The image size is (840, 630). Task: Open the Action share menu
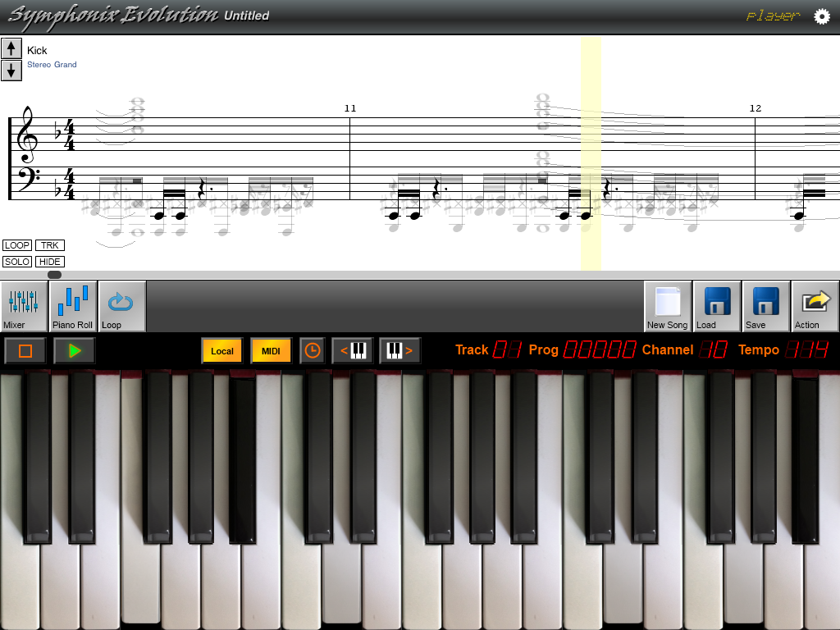(x=815, y=307)
